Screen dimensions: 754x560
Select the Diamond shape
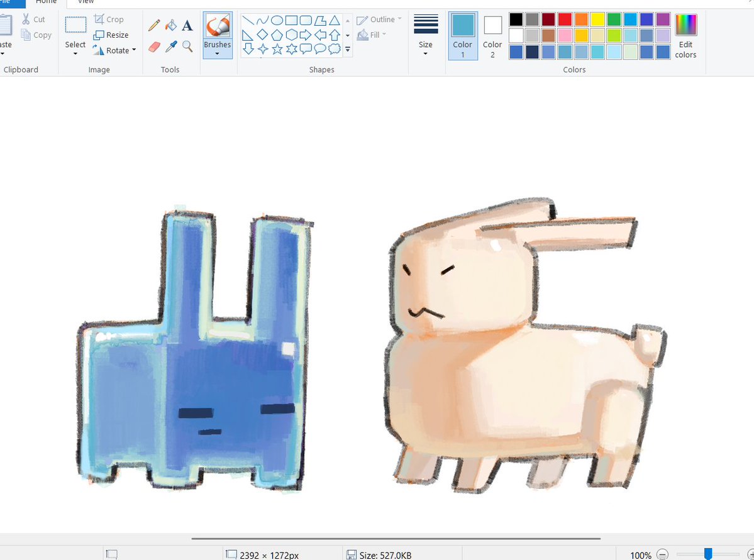pos(263,35)
